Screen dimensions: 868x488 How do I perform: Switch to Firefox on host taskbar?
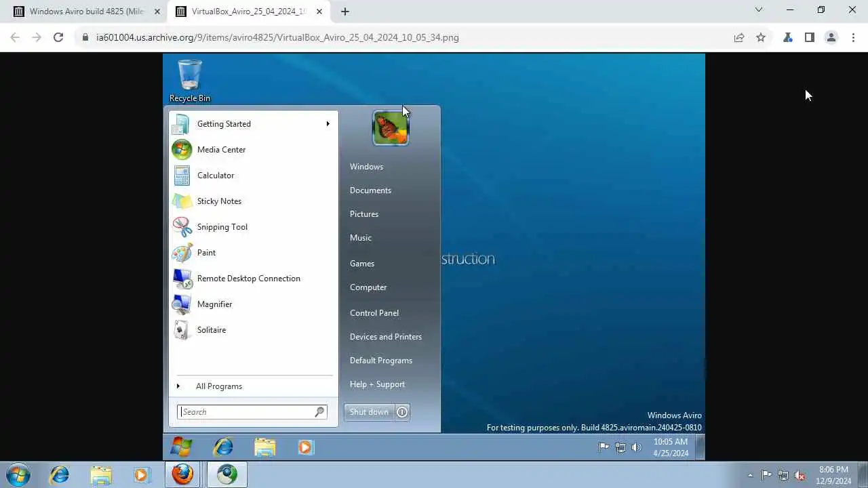coord(182,474)
